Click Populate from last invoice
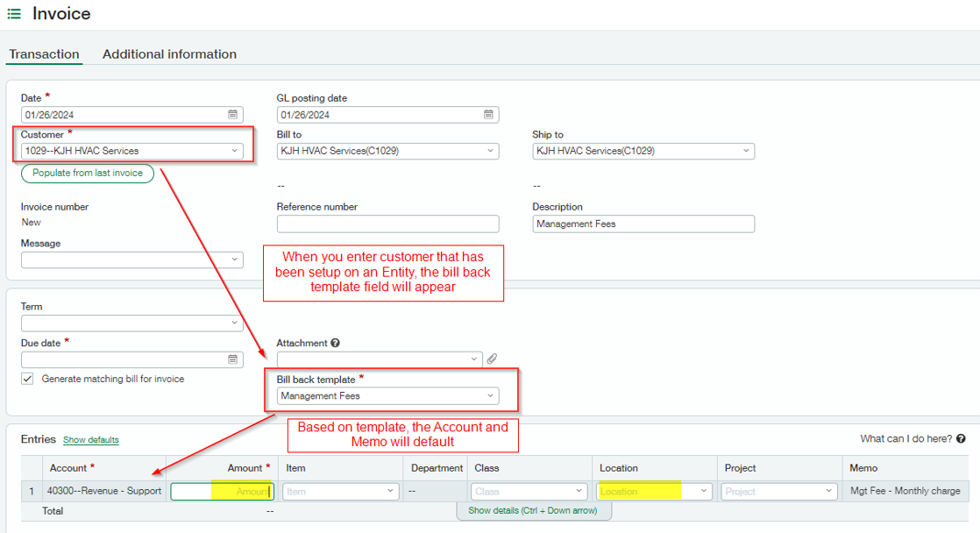Viewport: 980px width, 533px height. pos(87,173)
